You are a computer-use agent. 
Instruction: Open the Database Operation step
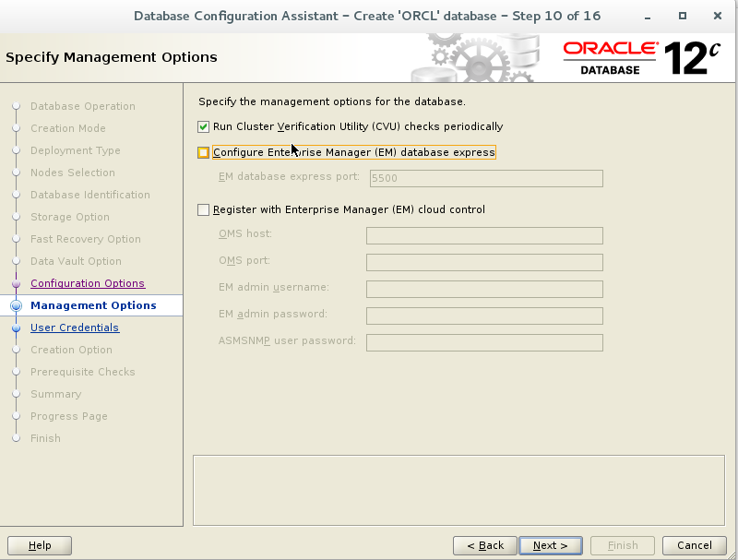pos(82,106)
